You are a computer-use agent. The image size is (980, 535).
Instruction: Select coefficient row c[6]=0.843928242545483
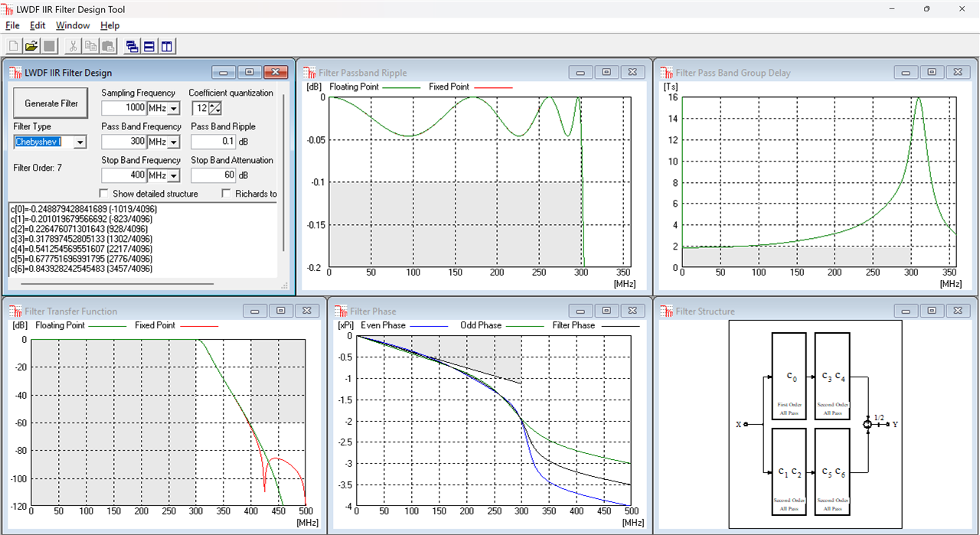(80, 268)
